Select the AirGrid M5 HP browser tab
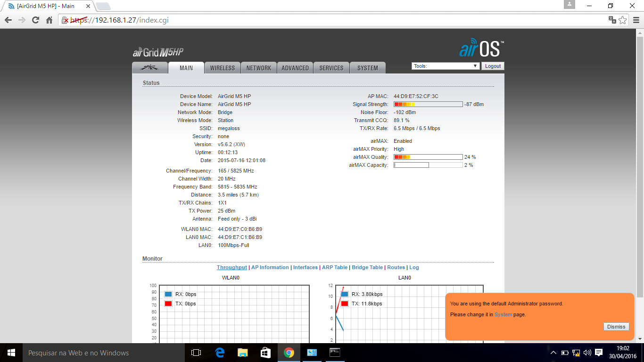The width and height of the screenshot is (644, 362). click(x=48, y=6)
